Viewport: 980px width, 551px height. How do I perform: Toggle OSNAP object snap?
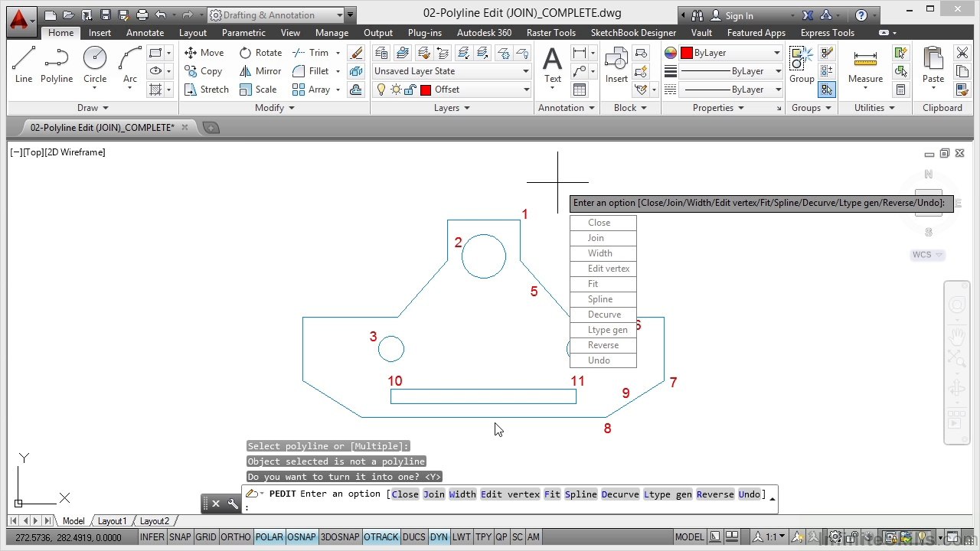301,537
